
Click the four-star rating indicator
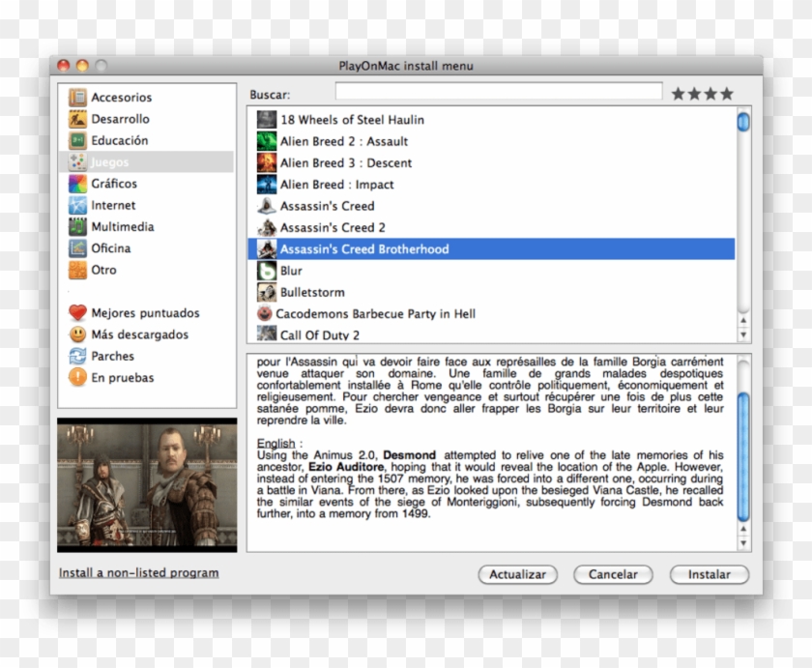[703, 94]
